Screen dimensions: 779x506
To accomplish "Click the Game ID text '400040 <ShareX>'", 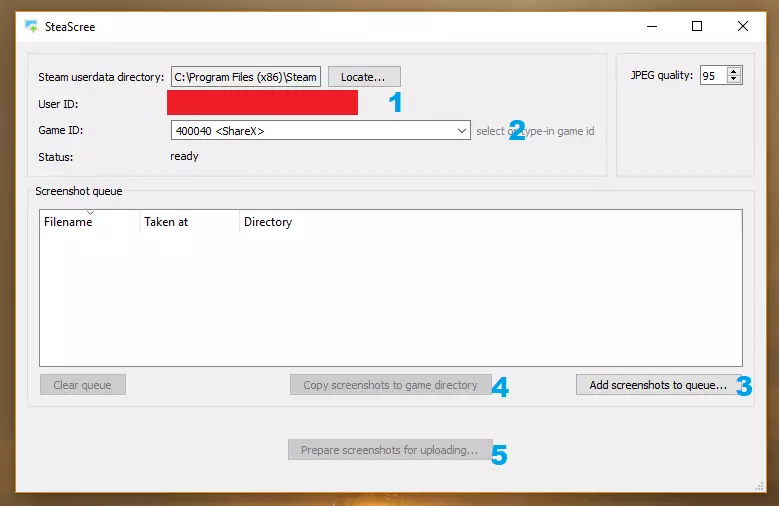I will point(220,131).
